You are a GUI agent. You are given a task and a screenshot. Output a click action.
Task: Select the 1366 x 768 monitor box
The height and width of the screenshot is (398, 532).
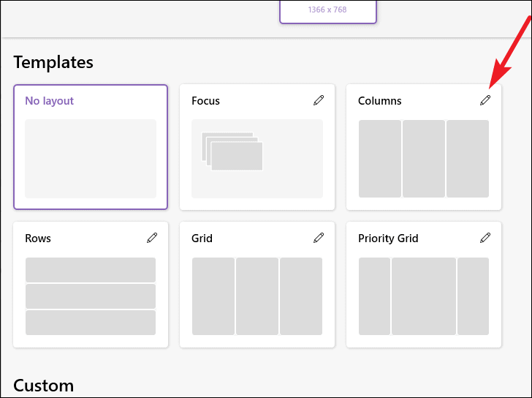[x=327, y=11]
